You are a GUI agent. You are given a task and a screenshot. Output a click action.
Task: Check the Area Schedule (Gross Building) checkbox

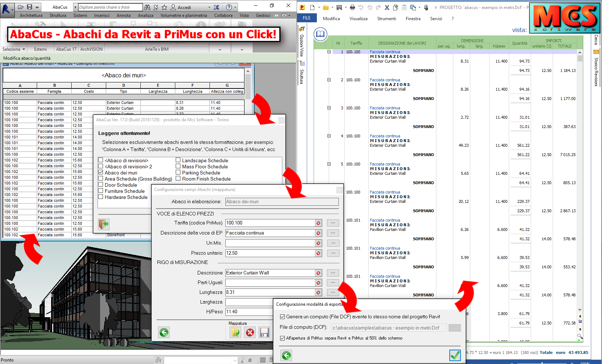point(101,179)
